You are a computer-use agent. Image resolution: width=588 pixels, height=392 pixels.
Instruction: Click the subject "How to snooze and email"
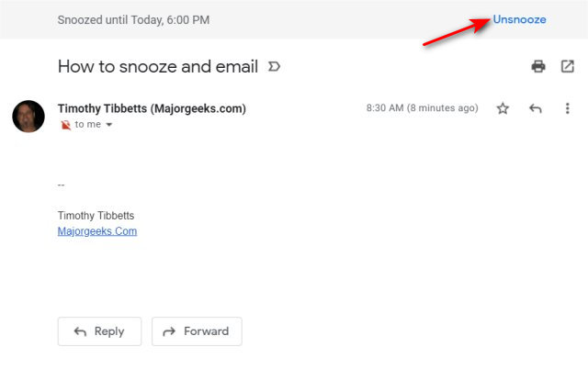[x=158, y=67]
